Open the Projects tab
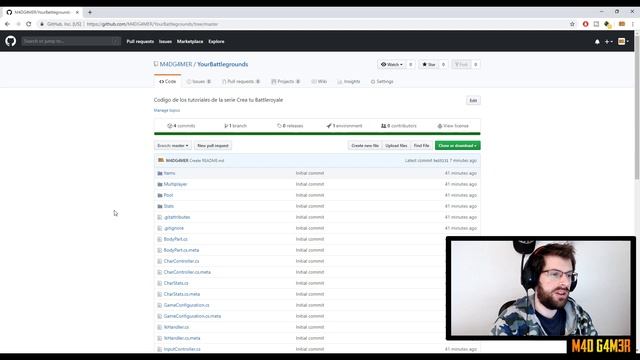 (x=286, y=82)
